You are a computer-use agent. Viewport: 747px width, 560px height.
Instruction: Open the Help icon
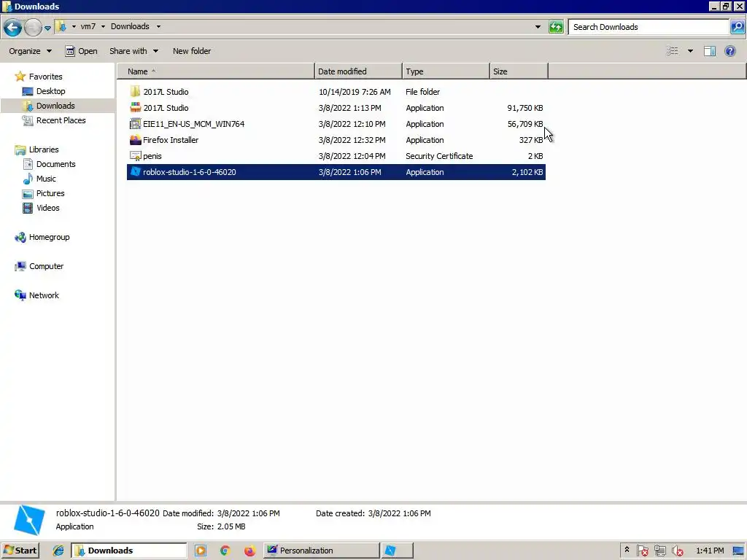(x=729, y=51)
